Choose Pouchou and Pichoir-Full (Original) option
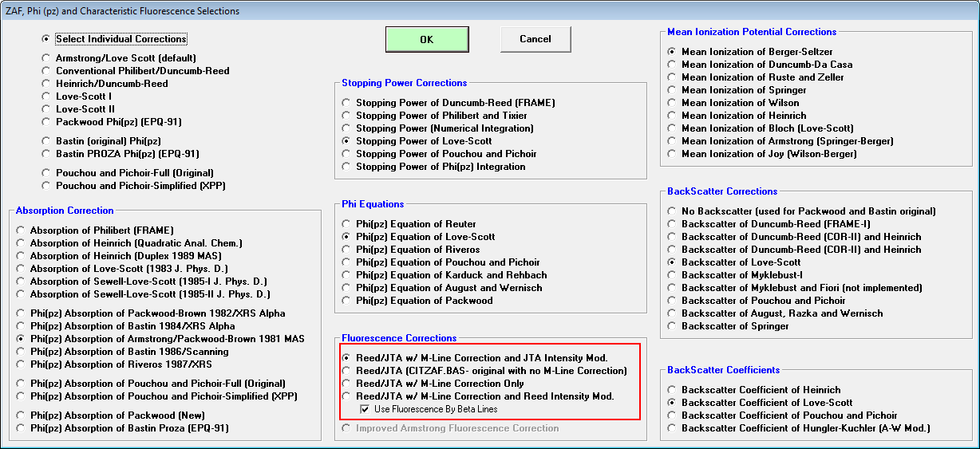 click(45, 173)
